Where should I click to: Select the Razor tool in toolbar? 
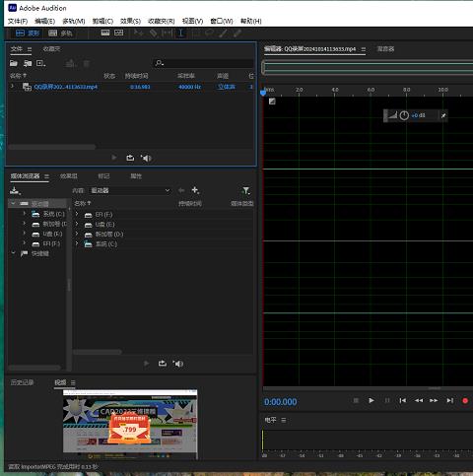(x=153, y=33)
